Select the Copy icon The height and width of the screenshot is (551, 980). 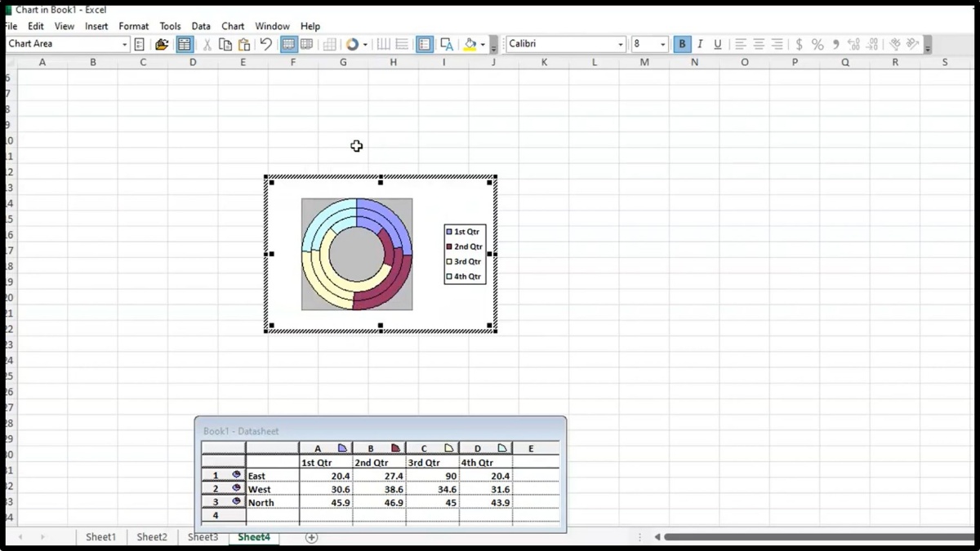225,44
